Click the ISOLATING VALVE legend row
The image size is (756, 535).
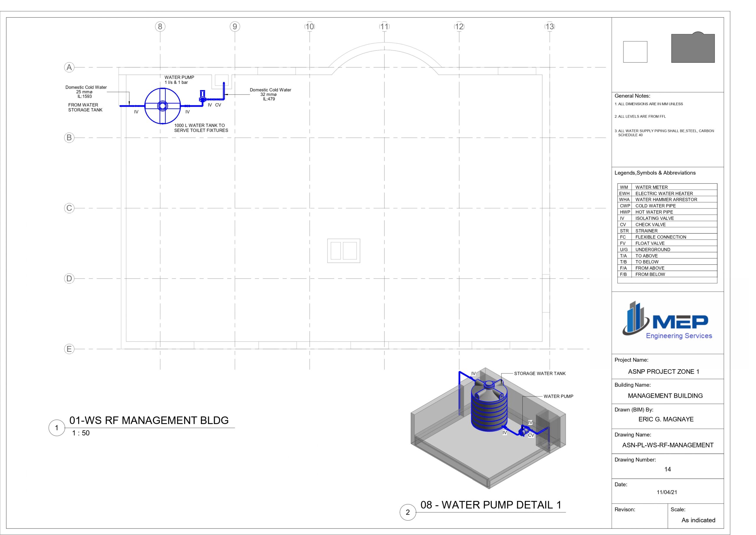(654, 218)
